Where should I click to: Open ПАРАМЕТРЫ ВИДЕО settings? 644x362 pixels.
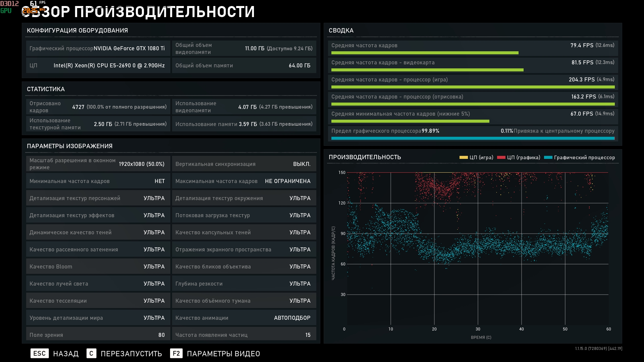(223, 354)
